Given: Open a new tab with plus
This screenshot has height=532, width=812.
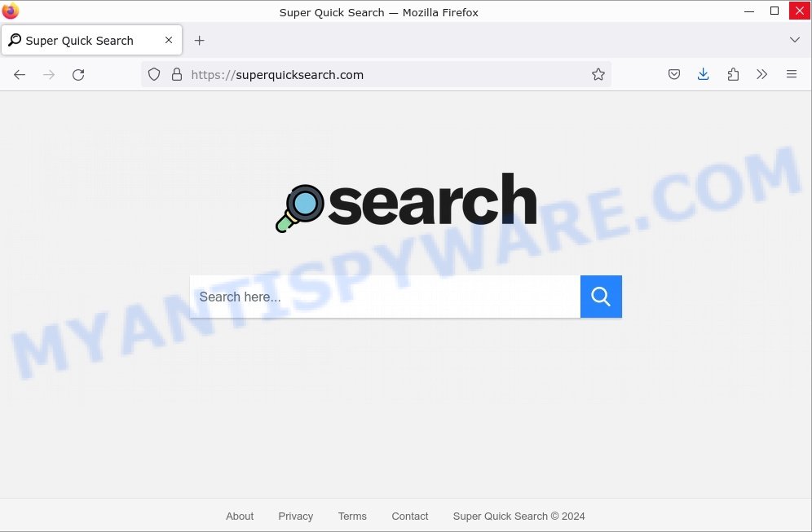Looking at the screenshot, I should coord(200,41).
